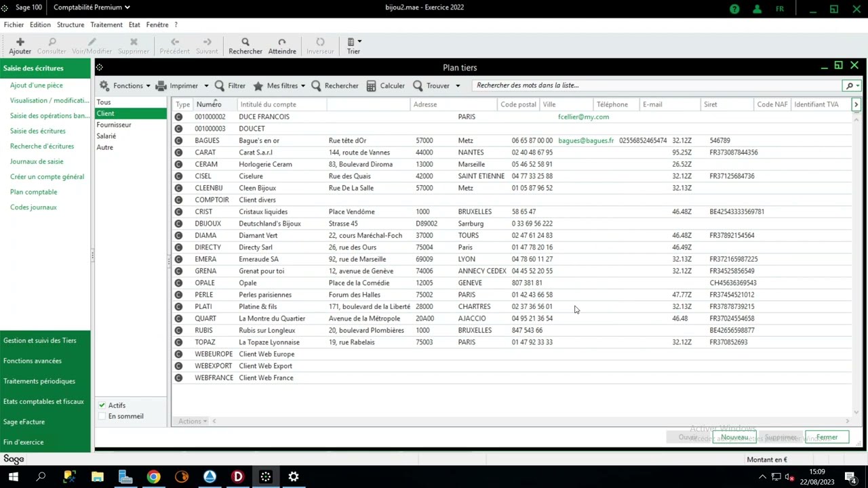Click Rechercher in the Plan tiers toolbar

coord(335,85)
